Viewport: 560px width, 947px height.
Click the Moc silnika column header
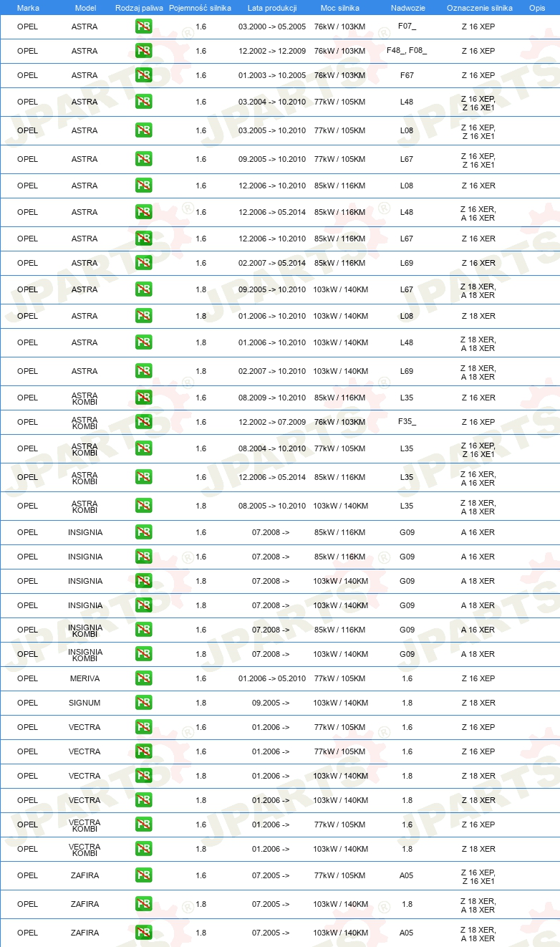coord(340,8)
